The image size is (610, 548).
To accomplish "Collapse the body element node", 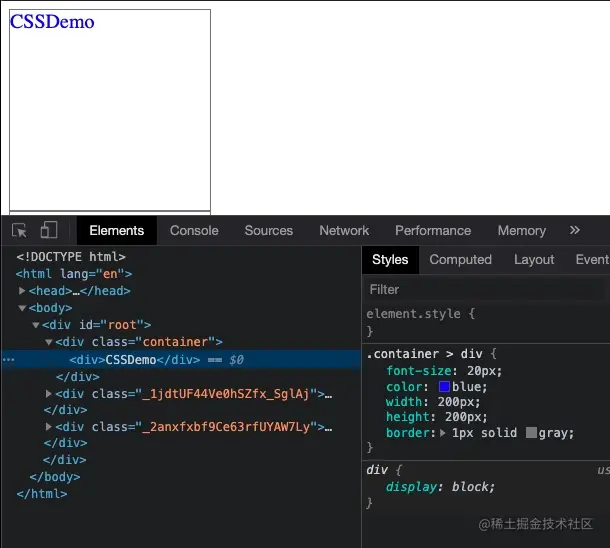I will [22, 308].
